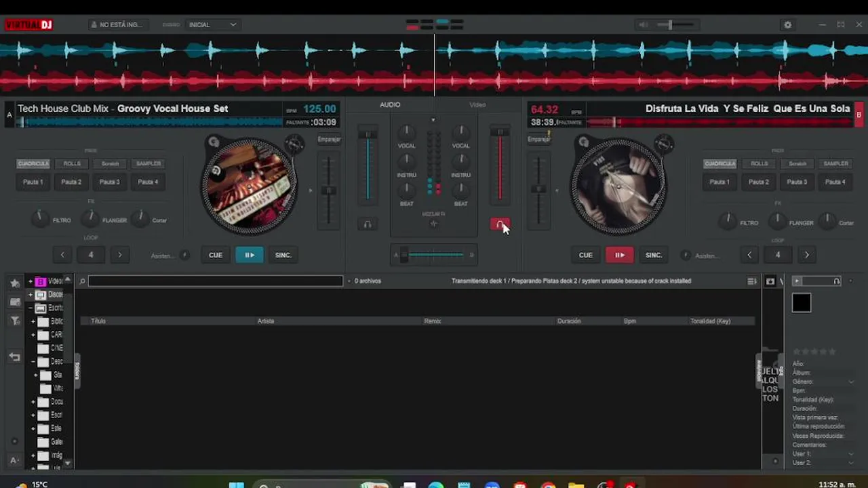Expand the Videos folder in the tree

(x=31, y=281)
